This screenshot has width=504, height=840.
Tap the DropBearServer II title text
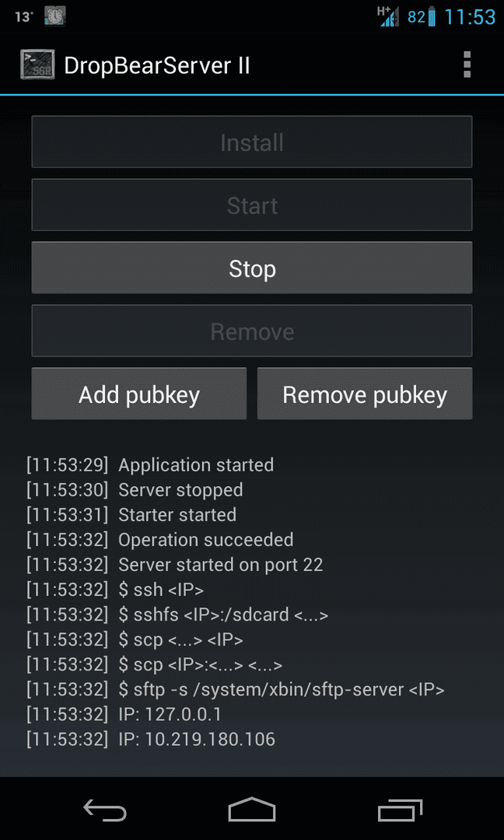(x=157, y=66)
